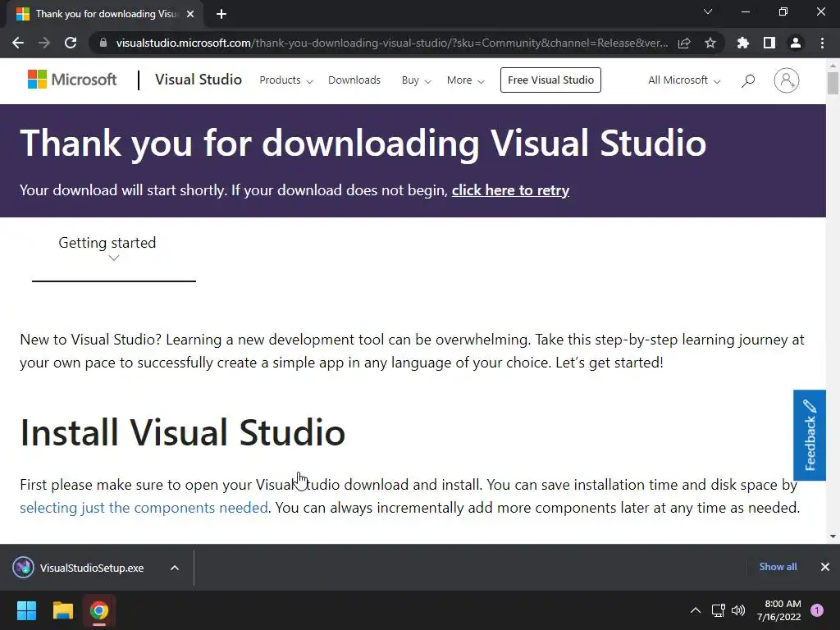The image size is (840, 630).
Task: Click the 'Install Visual Studio' heading
Action: (183, 432)
